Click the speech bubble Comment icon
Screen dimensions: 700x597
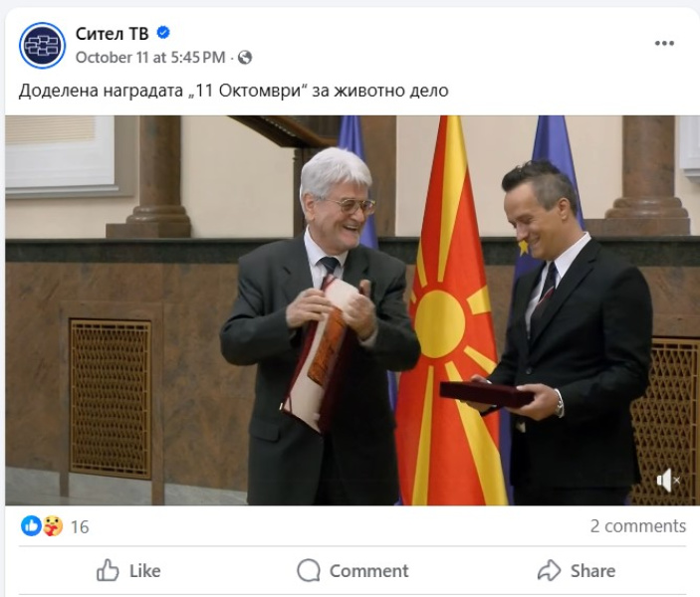[309, 570]
